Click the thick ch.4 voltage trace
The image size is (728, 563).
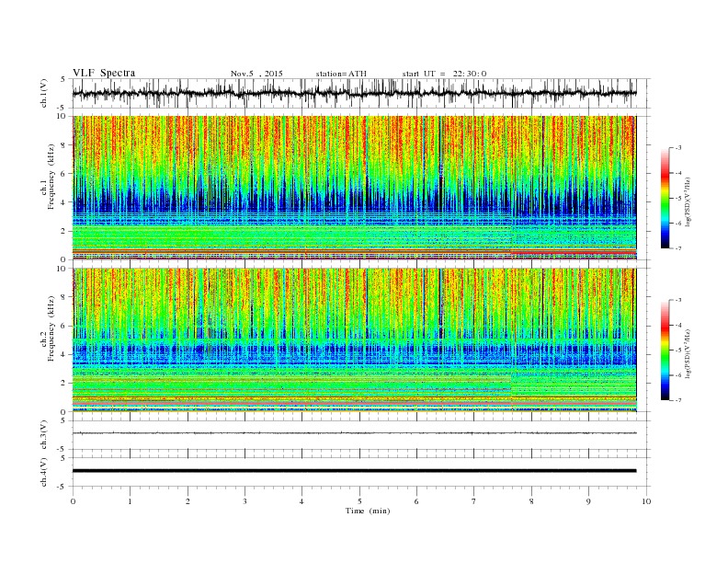click(x=354, y=471)
